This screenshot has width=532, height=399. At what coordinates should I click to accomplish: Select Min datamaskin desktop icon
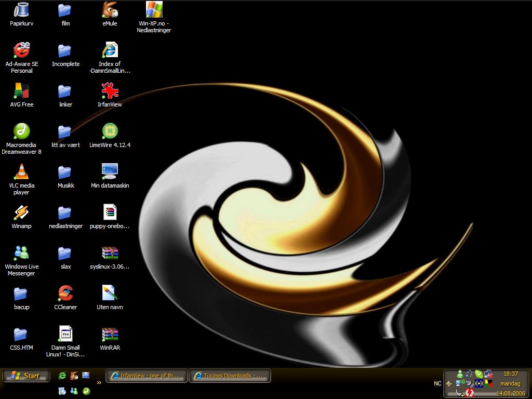click(x=110, y=176)
